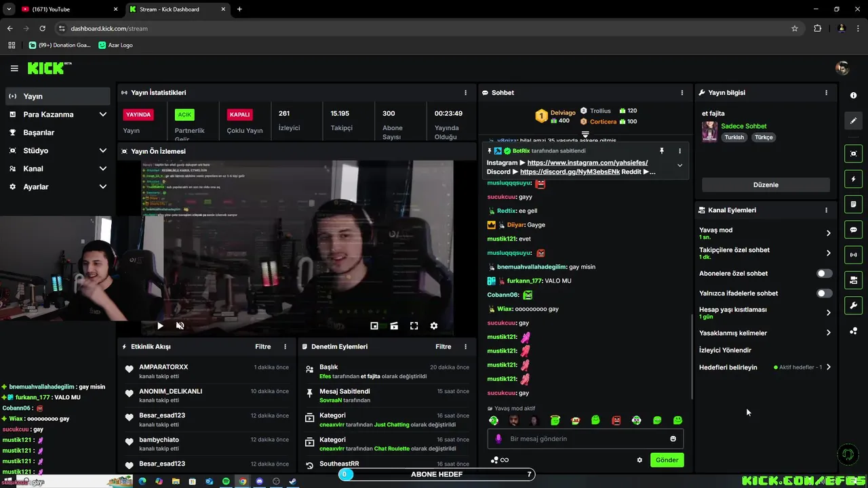Open Hesap yaşı kısıtlaması settings arrow

click(x=828, y=312)
